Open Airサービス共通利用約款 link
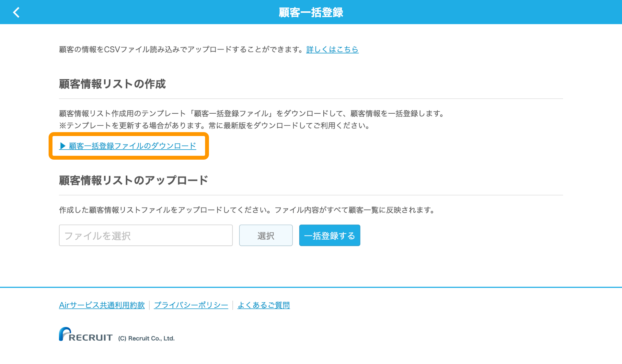The width and height of the screenshot is (622, 364). pos(102,305)
